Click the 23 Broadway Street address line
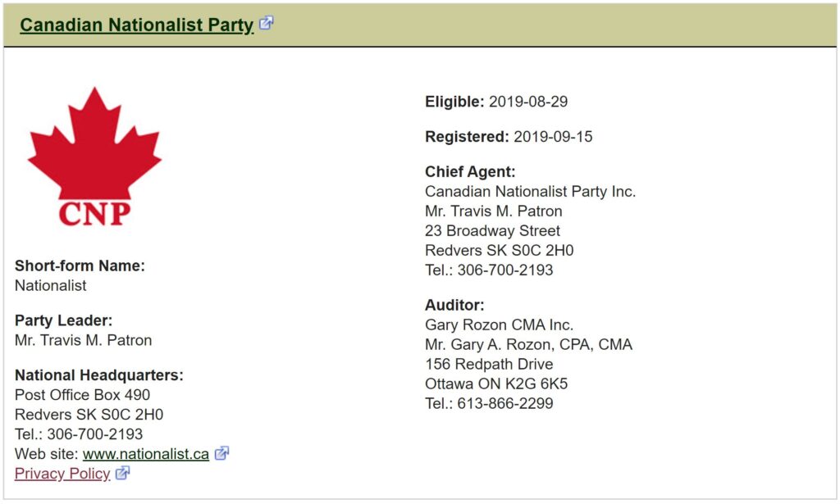 point(492,230)
